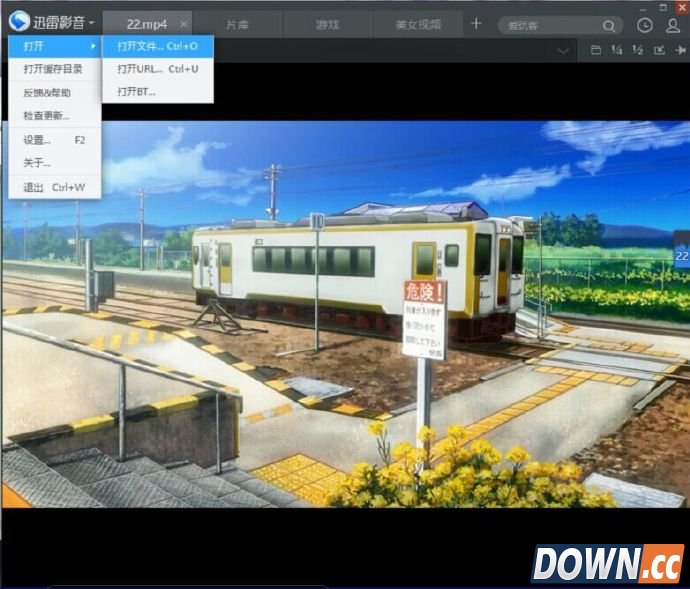
Task: Click the mini window mode icon
Action: (659, 50)
